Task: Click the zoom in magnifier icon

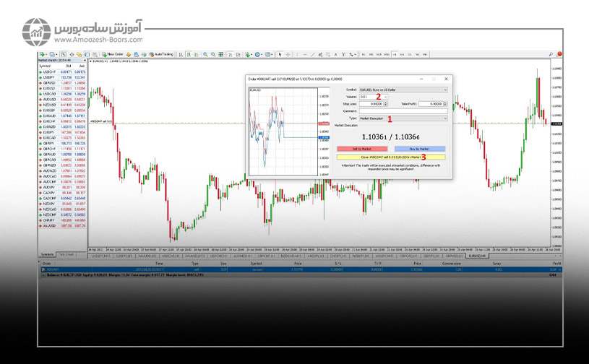Action: (x=205, y=54)
